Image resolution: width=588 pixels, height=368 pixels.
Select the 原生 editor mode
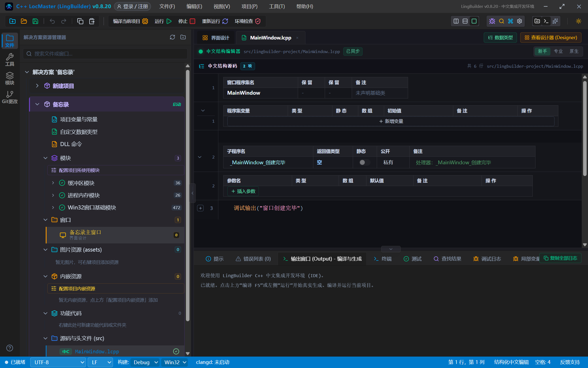[x=574, y=51]
